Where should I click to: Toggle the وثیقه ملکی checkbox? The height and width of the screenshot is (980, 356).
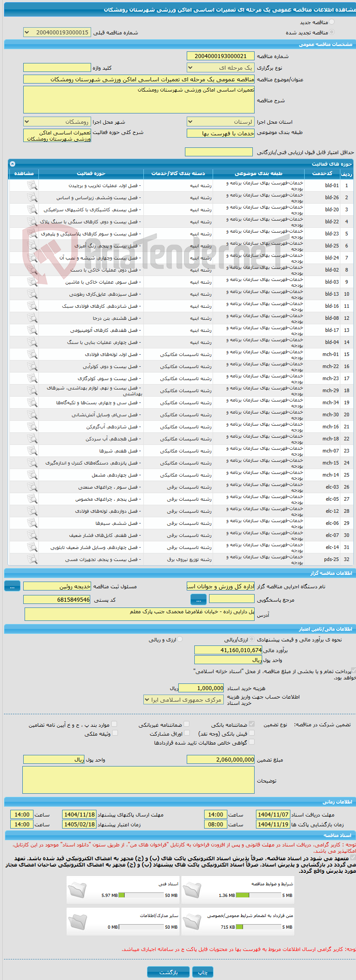pyautogui.click(x=115, y=733)
